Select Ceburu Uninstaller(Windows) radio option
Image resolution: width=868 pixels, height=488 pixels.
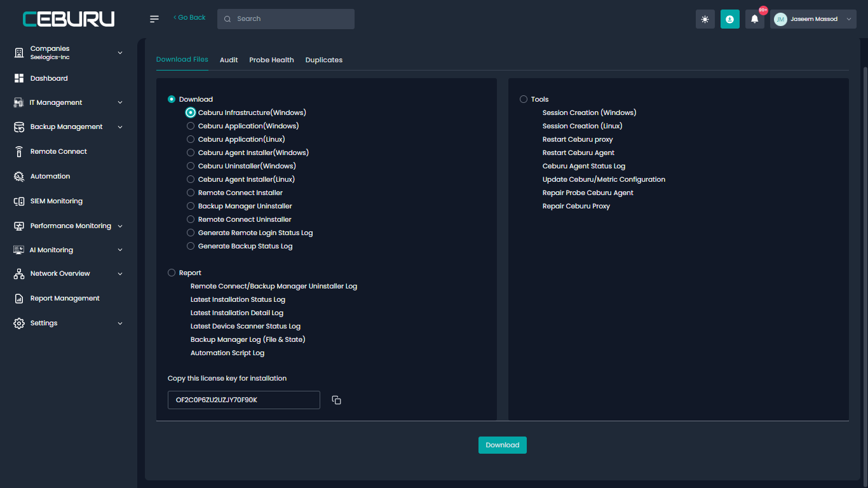point(191,166)
